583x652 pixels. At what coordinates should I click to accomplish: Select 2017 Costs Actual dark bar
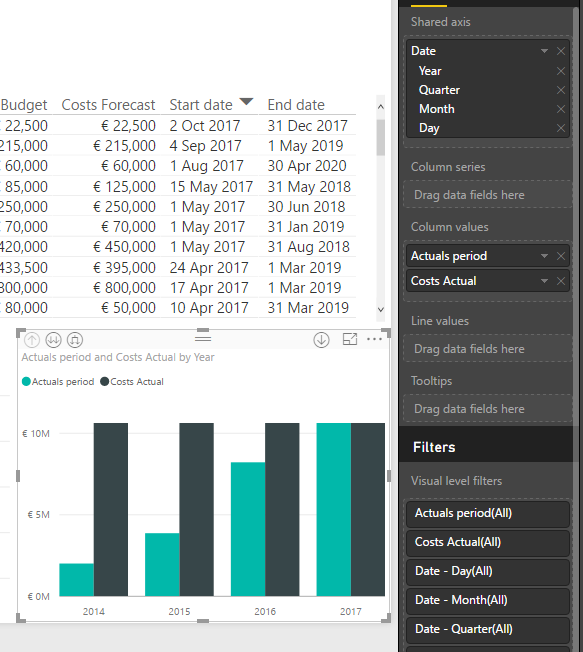368,510
